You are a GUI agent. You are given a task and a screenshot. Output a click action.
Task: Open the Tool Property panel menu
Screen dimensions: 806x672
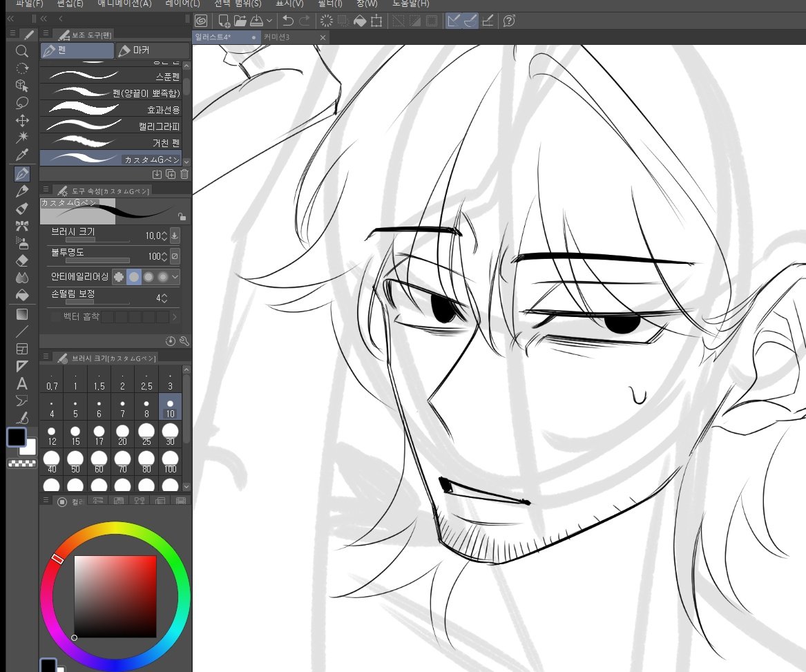46,189
